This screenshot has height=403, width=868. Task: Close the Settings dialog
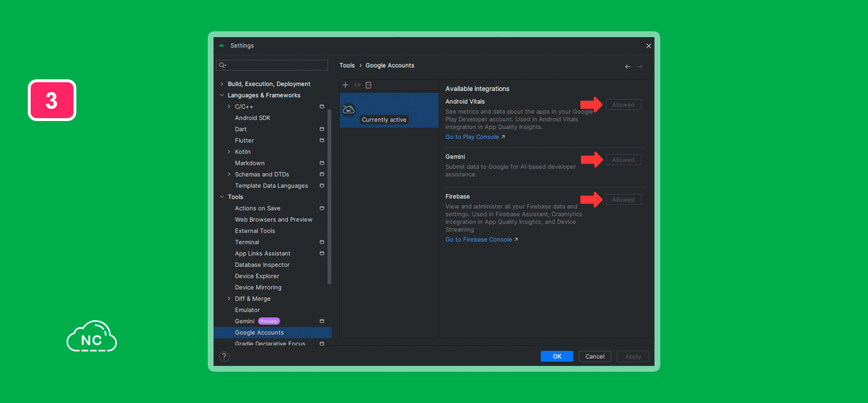tap(648, 46)
